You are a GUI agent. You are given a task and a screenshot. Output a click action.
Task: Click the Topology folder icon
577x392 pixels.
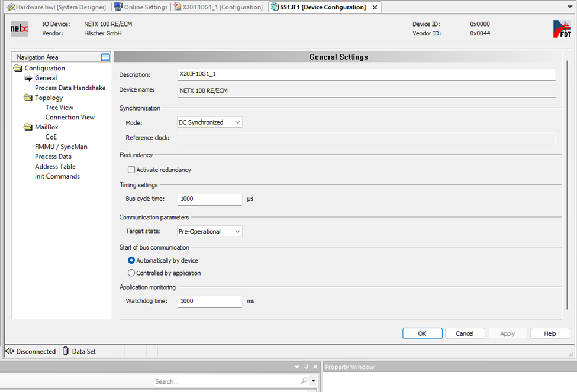28,98
